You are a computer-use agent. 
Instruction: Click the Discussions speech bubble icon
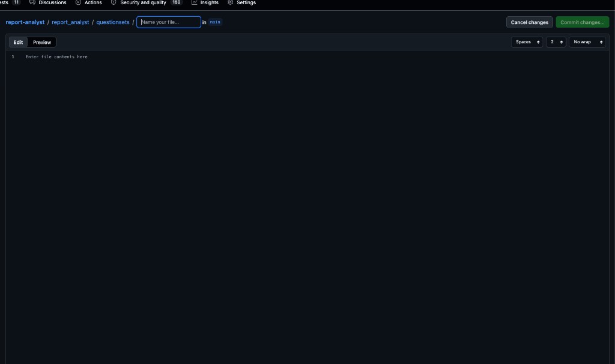click(x=32, y=2)
